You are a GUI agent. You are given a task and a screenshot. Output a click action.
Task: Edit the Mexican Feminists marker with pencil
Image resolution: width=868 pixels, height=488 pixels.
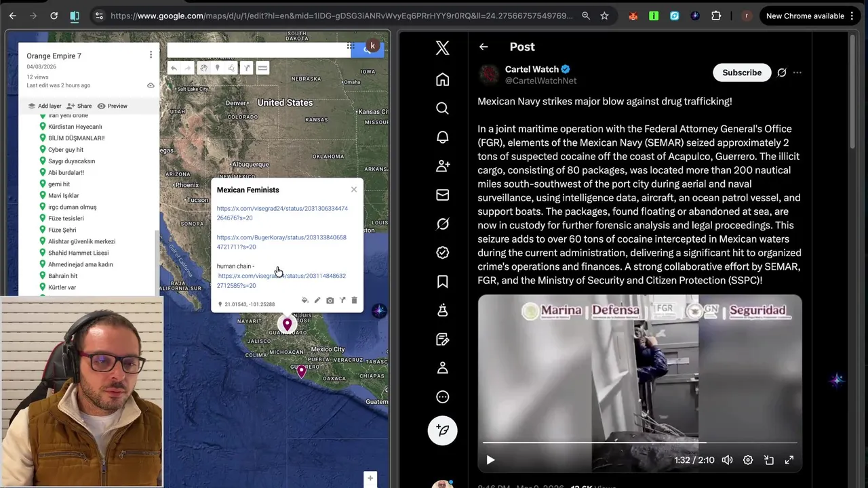317,300
